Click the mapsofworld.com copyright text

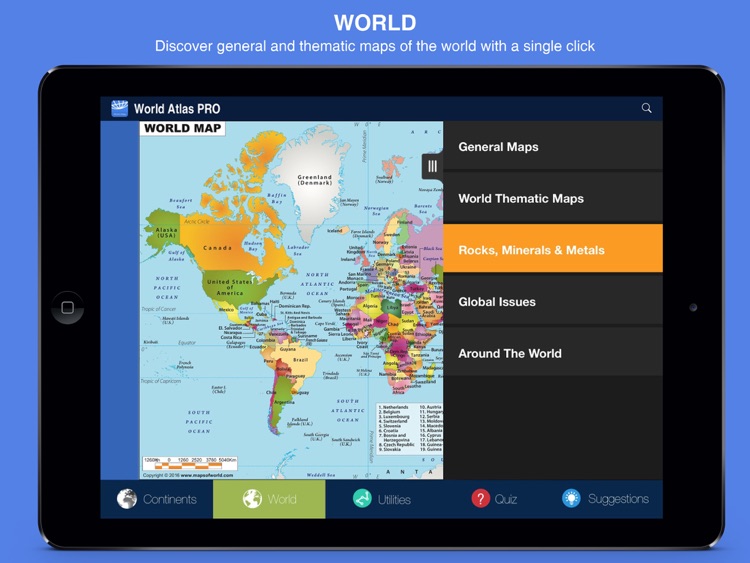point(188,475)
